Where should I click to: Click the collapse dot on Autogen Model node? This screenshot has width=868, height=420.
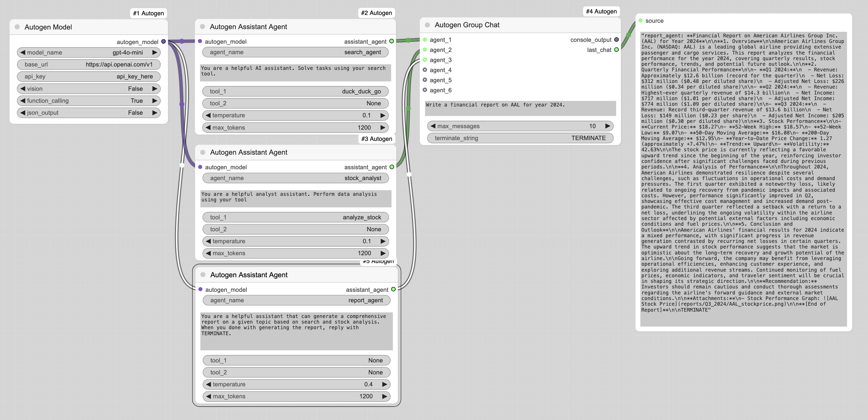[17, 27]
